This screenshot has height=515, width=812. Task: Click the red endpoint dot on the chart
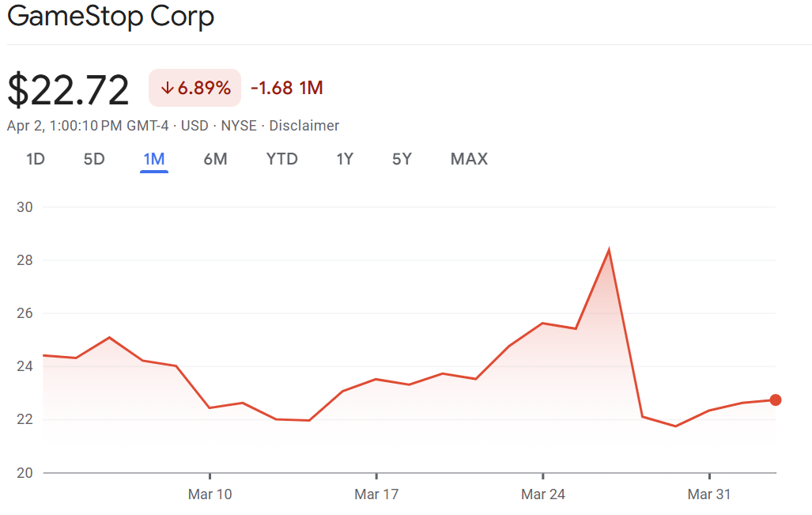pos(776,400)
